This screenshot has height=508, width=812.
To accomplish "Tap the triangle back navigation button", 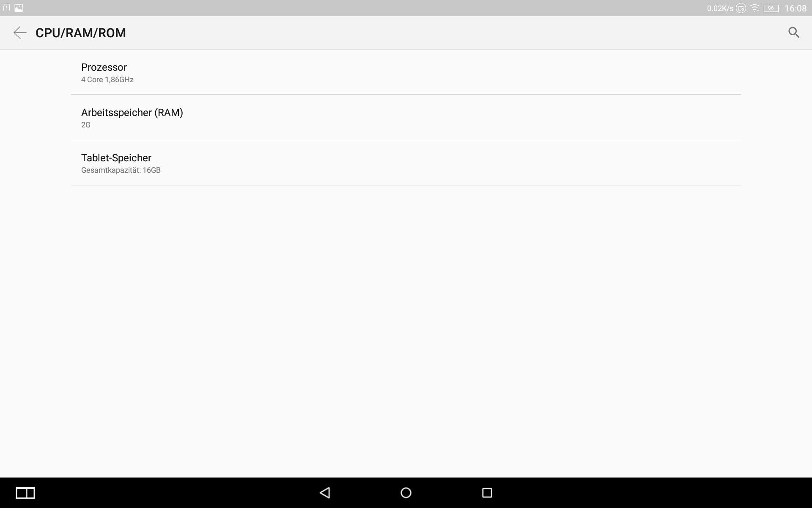I will (325, 493).
